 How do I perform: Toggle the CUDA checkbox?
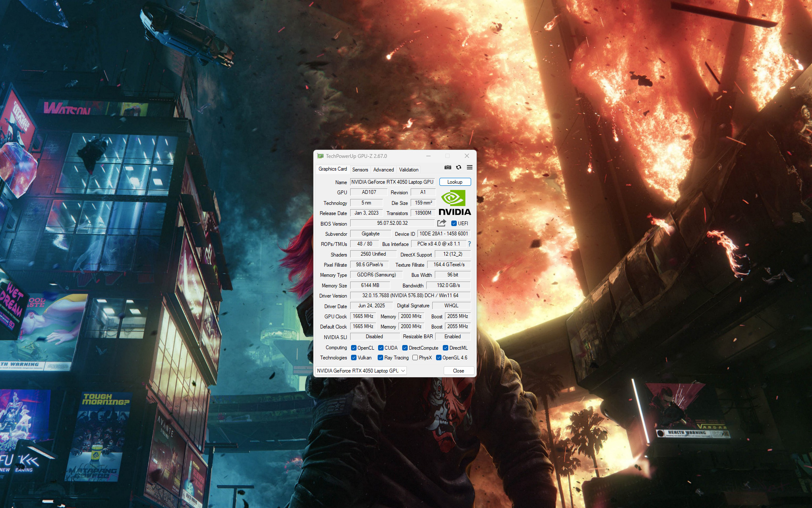coord(381,348)
